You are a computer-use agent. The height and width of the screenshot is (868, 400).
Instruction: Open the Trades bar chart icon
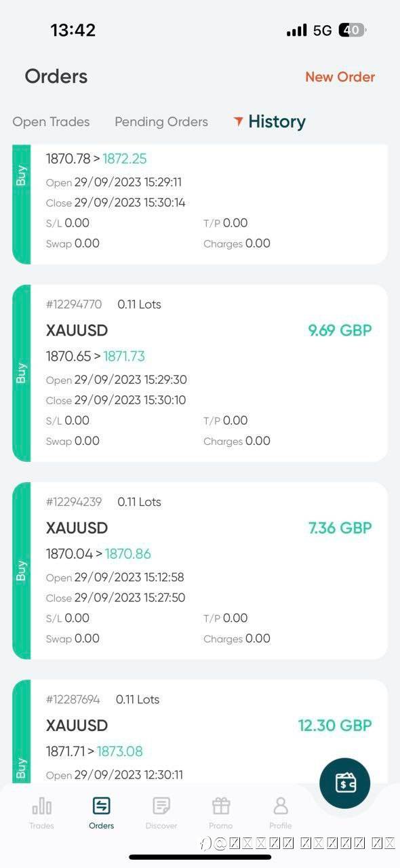pyautogui.click(x=42, y=806)
